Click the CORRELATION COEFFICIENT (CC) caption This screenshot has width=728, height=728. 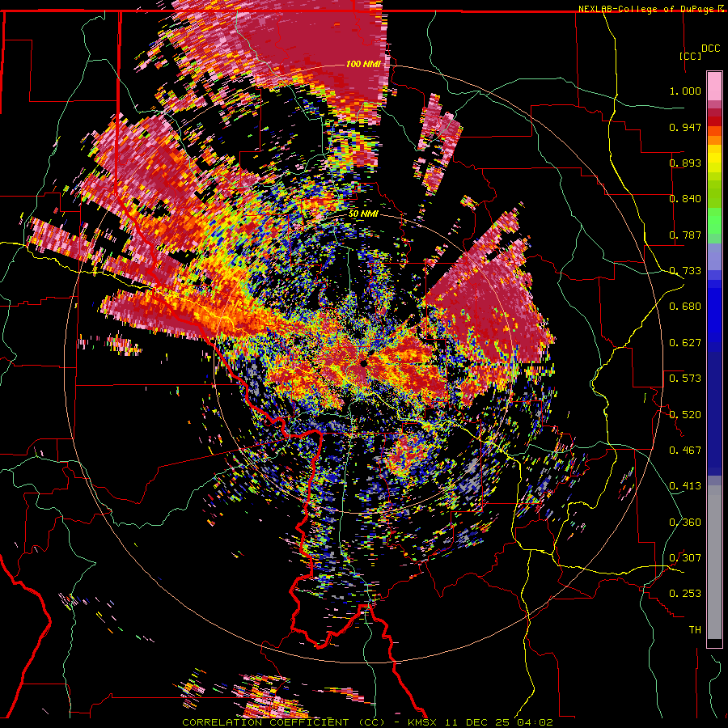click(x=283, y=722)
